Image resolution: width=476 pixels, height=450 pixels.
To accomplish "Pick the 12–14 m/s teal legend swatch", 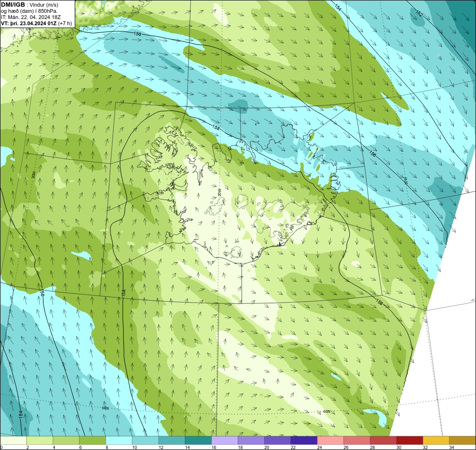I will click(172, 440).
